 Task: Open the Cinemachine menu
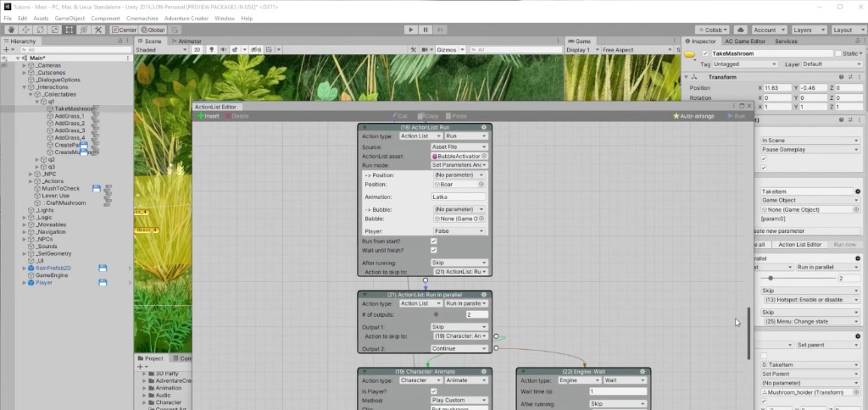click(142, 19)
